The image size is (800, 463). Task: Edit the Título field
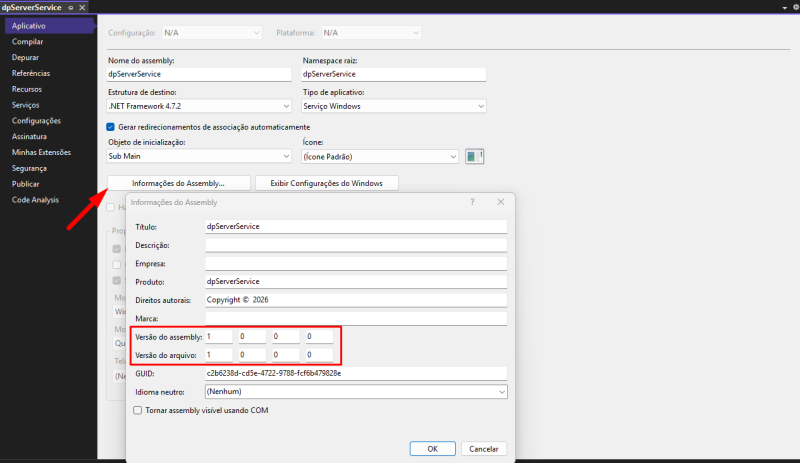(356, 227)
